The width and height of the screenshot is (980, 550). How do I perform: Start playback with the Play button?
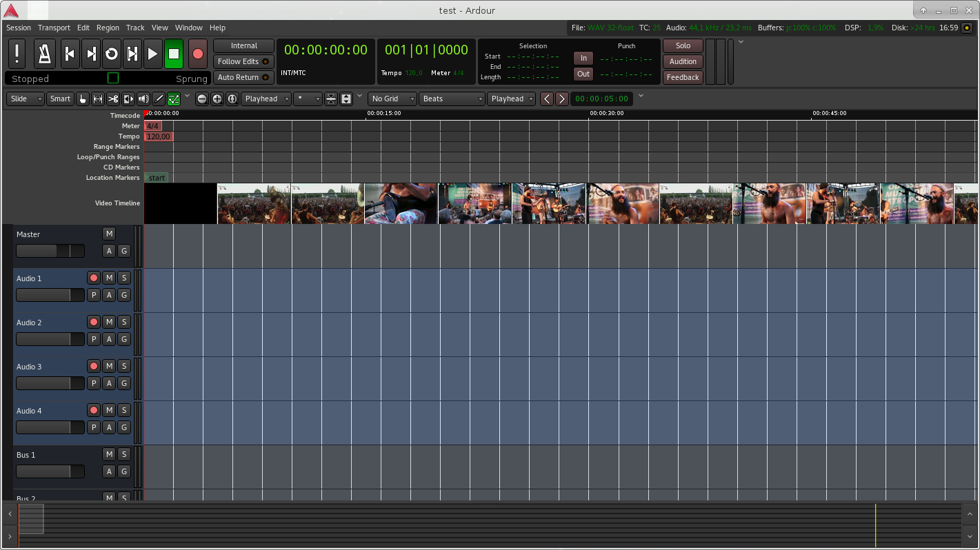153,54
